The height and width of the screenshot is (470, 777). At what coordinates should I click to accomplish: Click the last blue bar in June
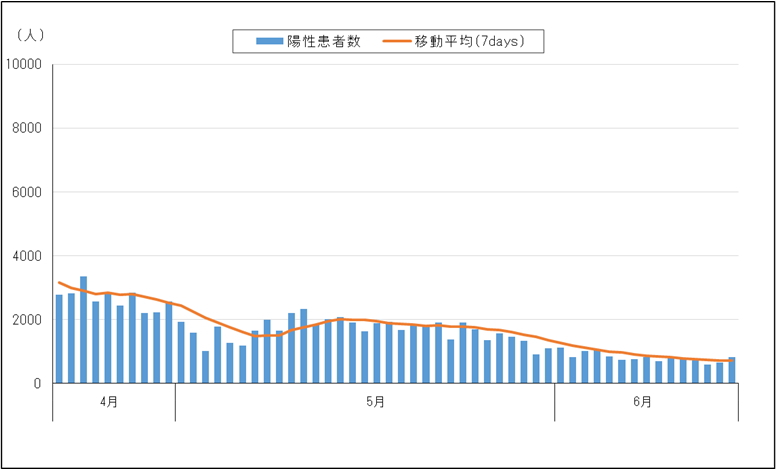click(x=732, y=370)
